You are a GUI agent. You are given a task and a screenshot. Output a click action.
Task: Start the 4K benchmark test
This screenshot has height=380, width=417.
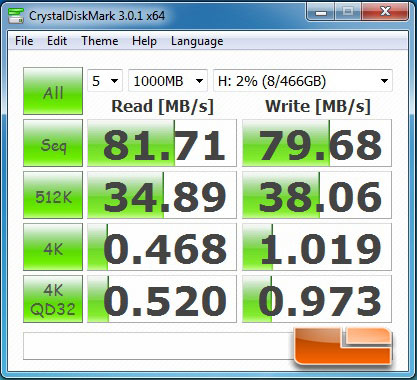[53, 247]
